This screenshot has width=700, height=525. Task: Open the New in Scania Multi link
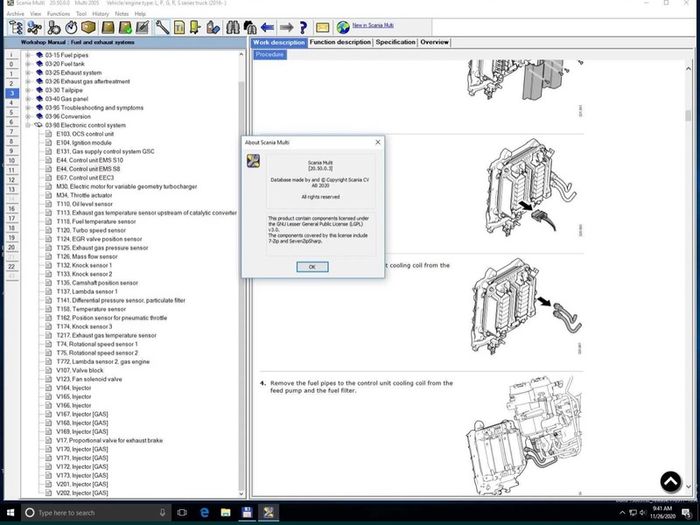pos(373,25)
